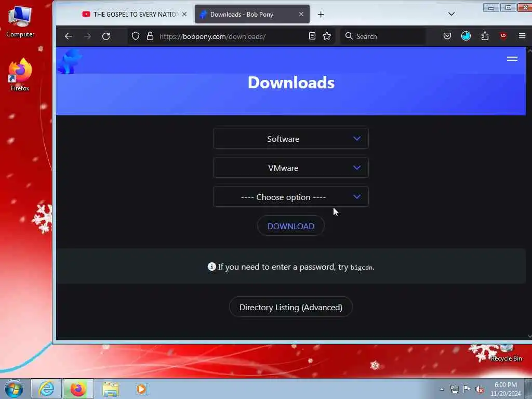The height and width of the screenshot is (399, 532).
Task: Click the network tray icon
Action: (454, 389)
